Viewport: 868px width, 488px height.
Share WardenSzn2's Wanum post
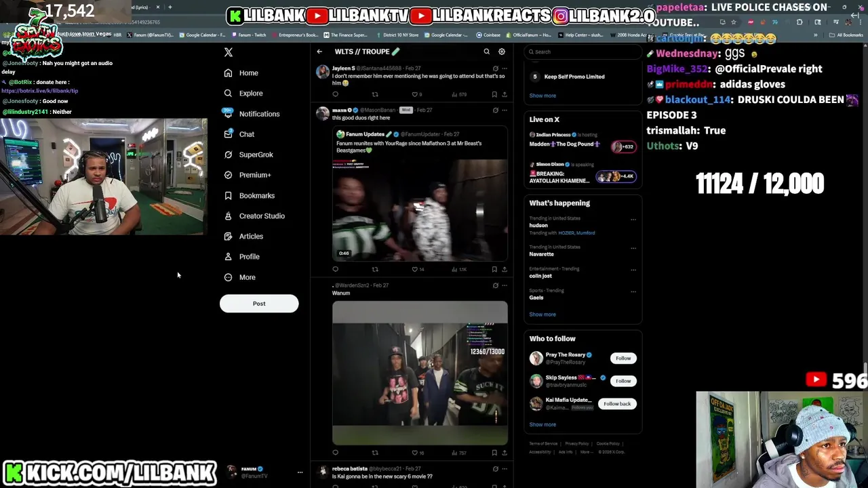click(504, 453)
